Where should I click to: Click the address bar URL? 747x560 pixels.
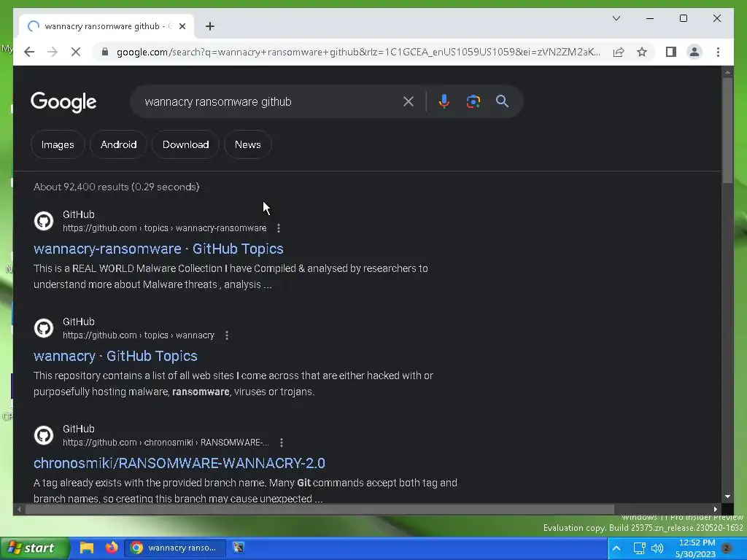tap(358, 52)
